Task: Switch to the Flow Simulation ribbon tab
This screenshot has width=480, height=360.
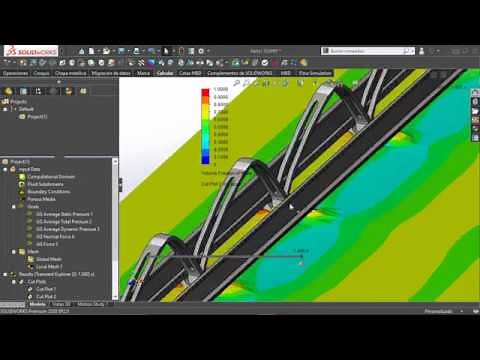Action: tap(315, 73)
